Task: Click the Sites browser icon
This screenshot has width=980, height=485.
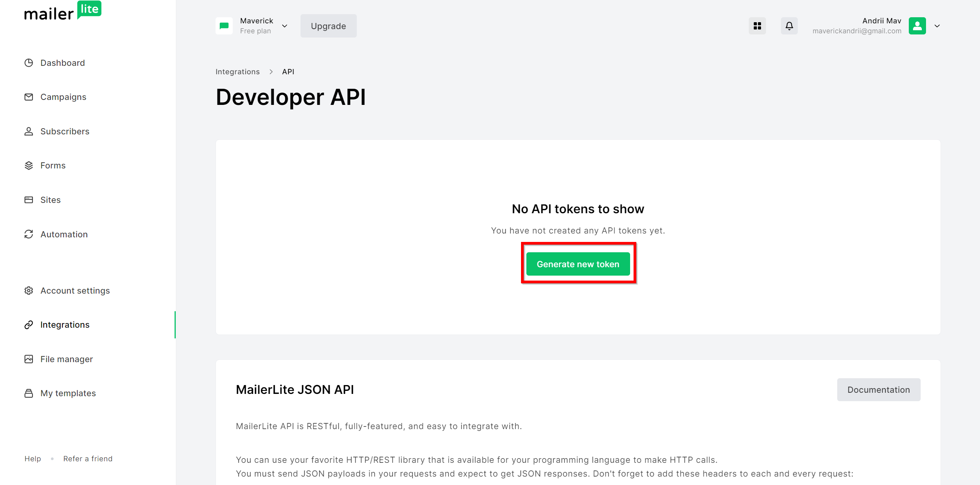Action: [x=29, y=200]
